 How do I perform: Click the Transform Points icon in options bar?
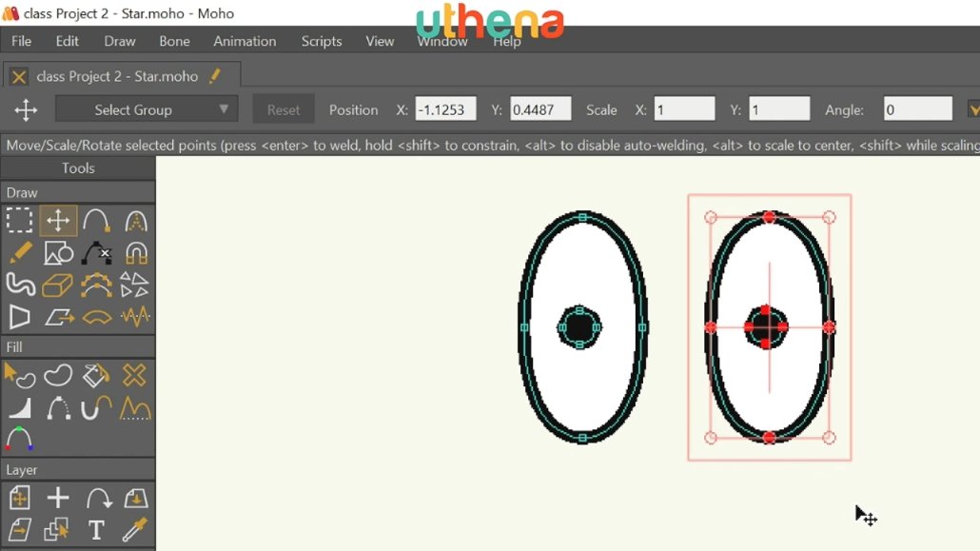tap(26, 110)
